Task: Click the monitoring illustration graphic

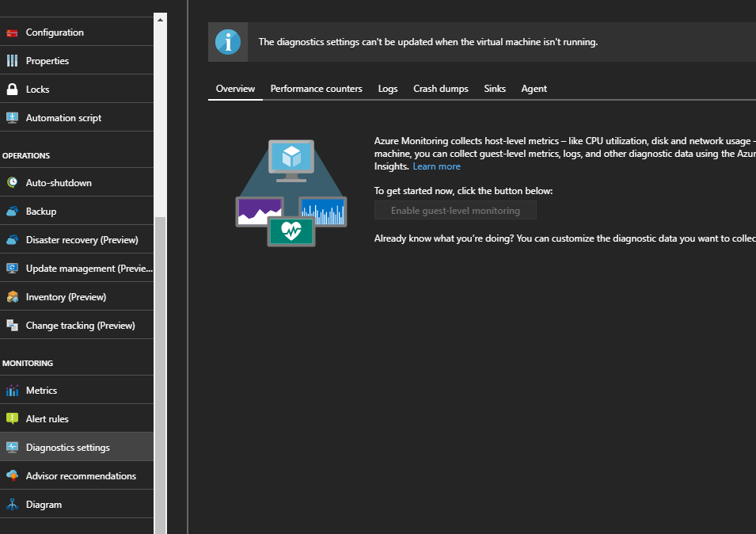Action: coord(291,193)
